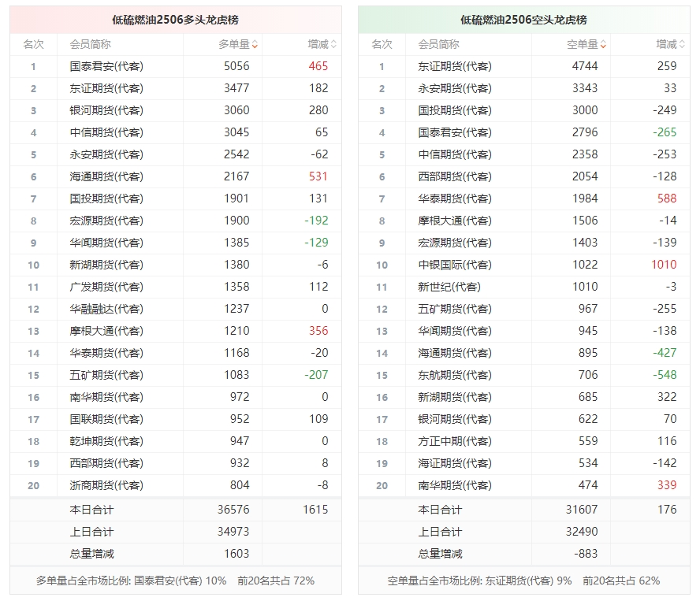Click 东证期货(代客) in short table rank 1

coord(455,66)
